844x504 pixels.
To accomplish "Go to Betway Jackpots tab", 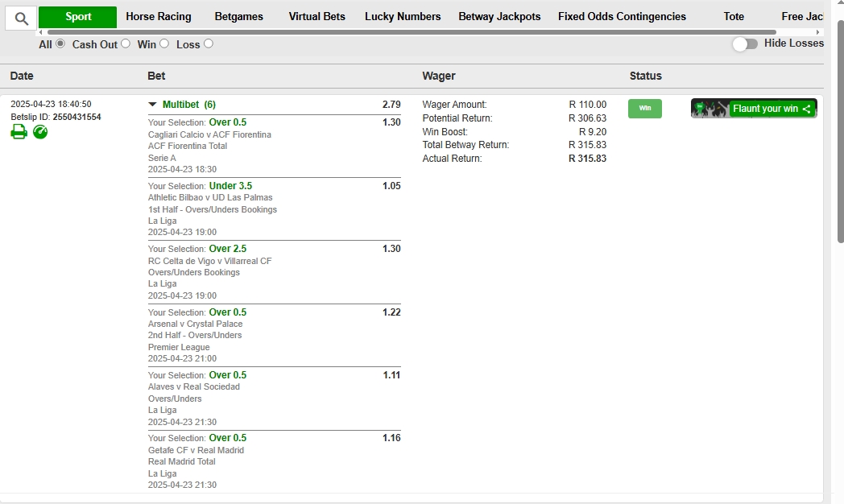I will pos(499,17).
